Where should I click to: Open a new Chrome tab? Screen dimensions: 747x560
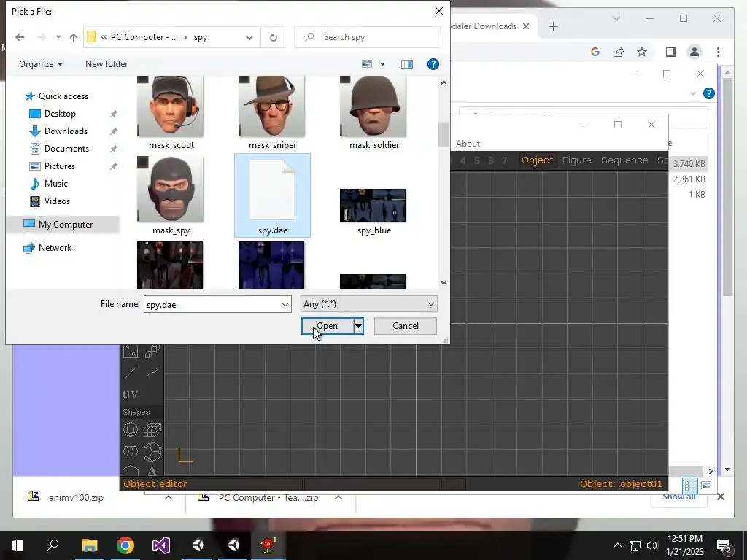(553, 27)
